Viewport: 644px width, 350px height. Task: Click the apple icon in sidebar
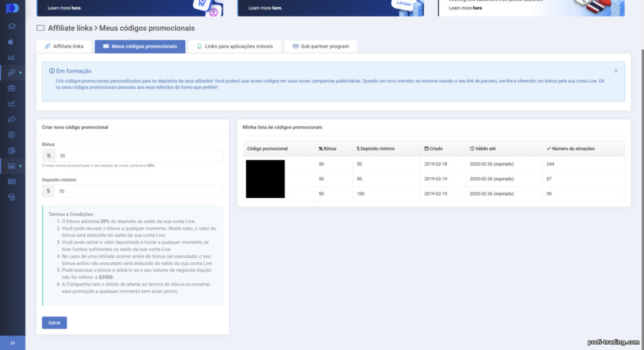(x=11, y=42)
